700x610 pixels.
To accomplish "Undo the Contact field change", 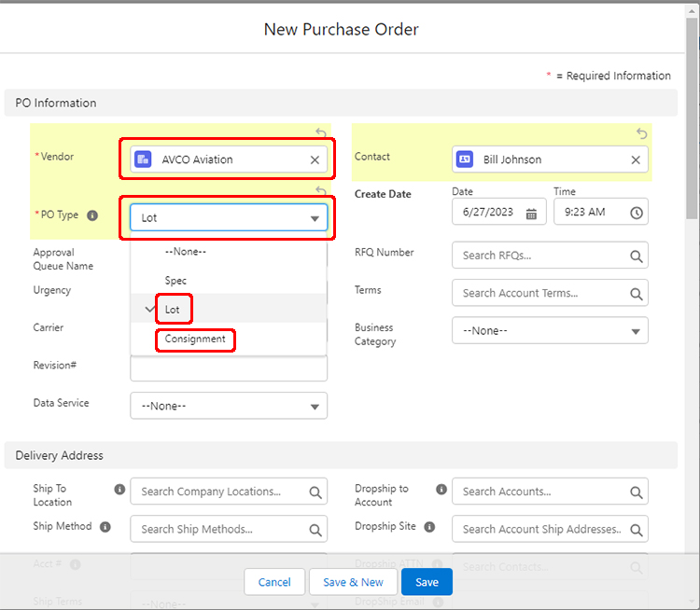I will pos(641,133).
